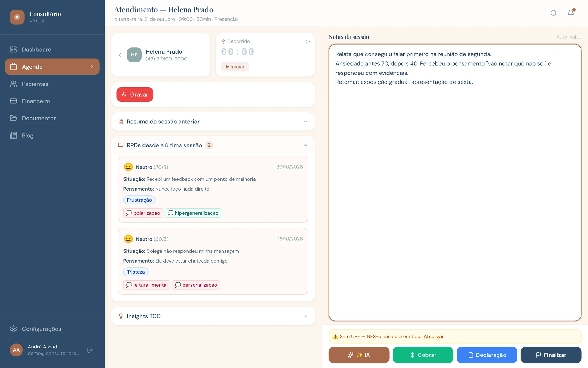Image resolution: width=588 pixels, height=368 pixels.
Task: Click the polarizacao distortion tag
Action: (143, 213)
